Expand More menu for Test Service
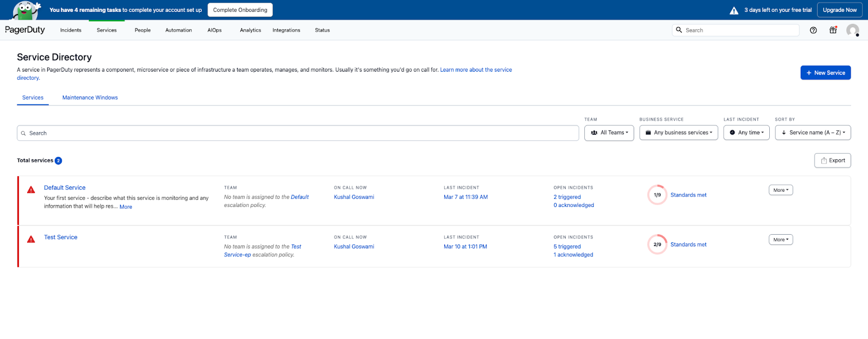Screen dimensions: 868x339 (781, 240)
